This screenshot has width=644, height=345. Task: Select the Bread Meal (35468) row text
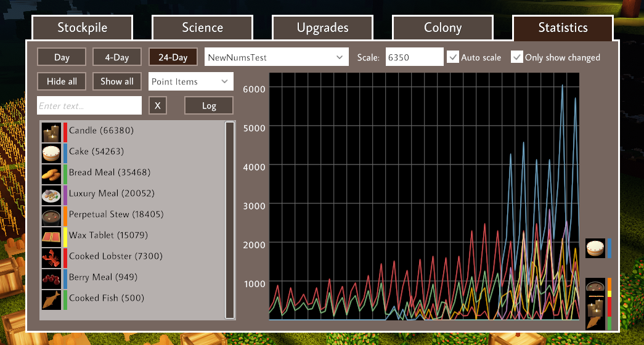pyautogui.click(x=110, y=172)
